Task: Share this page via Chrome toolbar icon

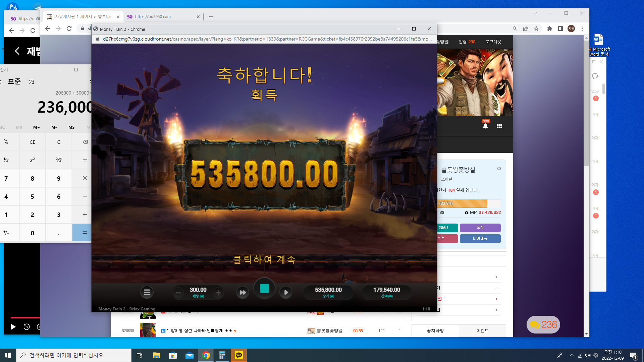Action: point(526,28)
